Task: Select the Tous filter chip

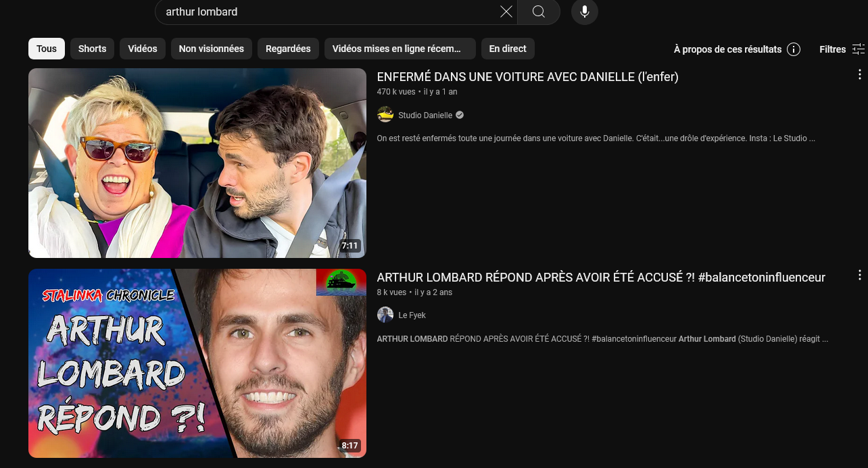Action: pyautogui.click(x=47, y=49)
